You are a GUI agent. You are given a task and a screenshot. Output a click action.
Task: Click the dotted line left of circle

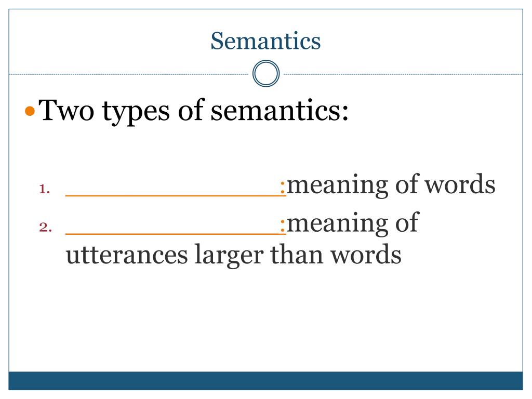[x=128, y=74]
